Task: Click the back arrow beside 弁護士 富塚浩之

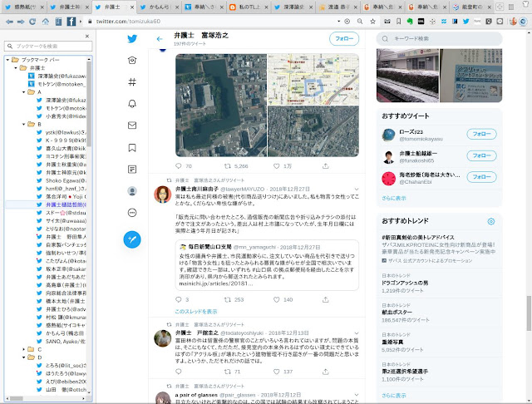Action: 160,39
